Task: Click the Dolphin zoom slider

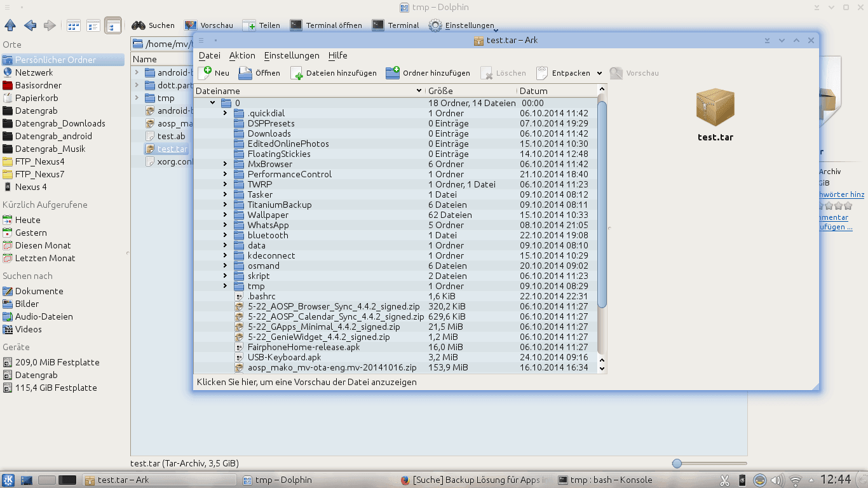Action: pyautogui.click(x=709, y=464)
